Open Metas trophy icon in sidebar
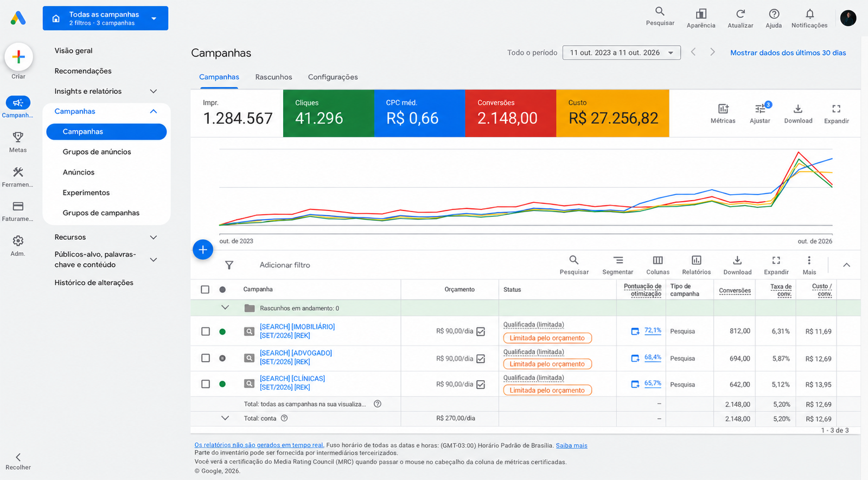Viewport: 868px width, 480px height. [18, 137]
